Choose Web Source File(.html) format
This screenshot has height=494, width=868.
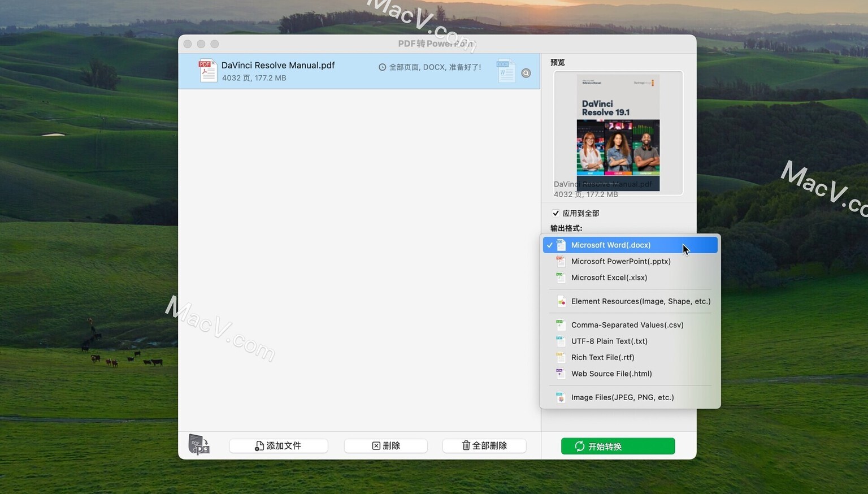[x=630, y=374]
